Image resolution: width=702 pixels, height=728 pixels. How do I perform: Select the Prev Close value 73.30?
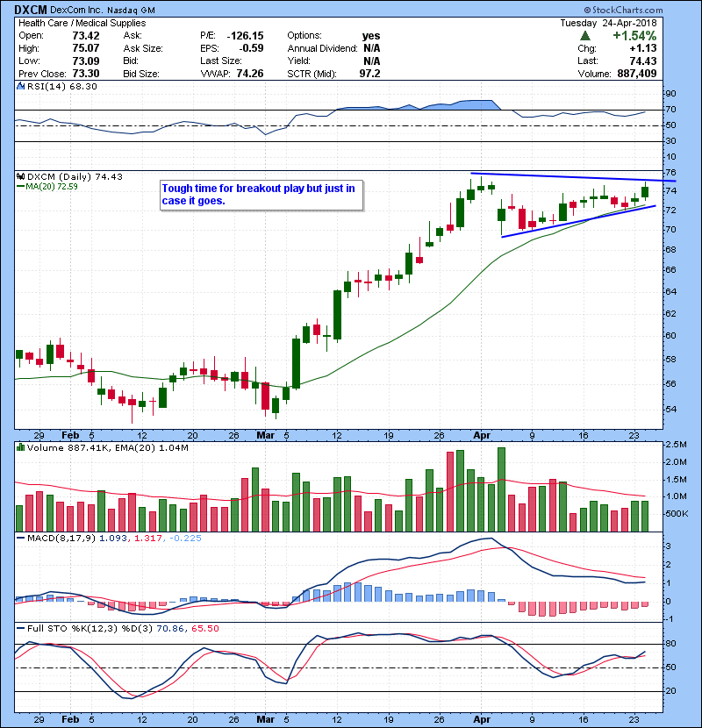point(85,74)
